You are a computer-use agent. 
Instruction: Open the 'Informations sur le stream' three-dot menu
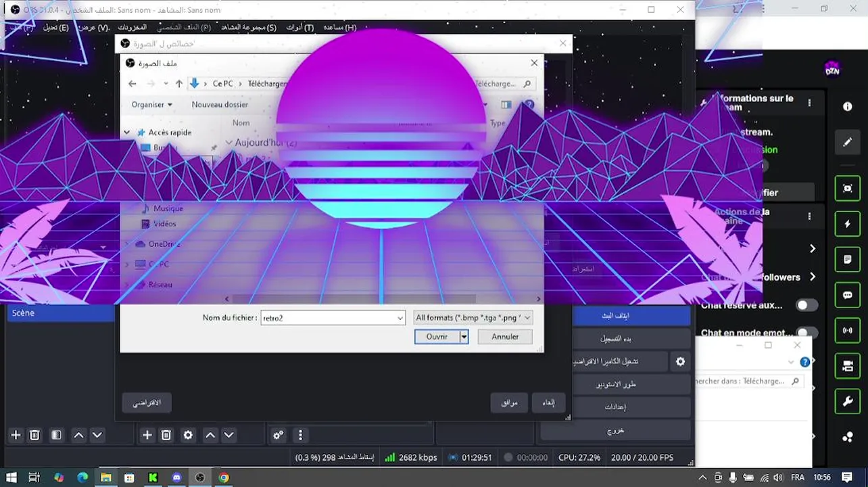[809, 103]
